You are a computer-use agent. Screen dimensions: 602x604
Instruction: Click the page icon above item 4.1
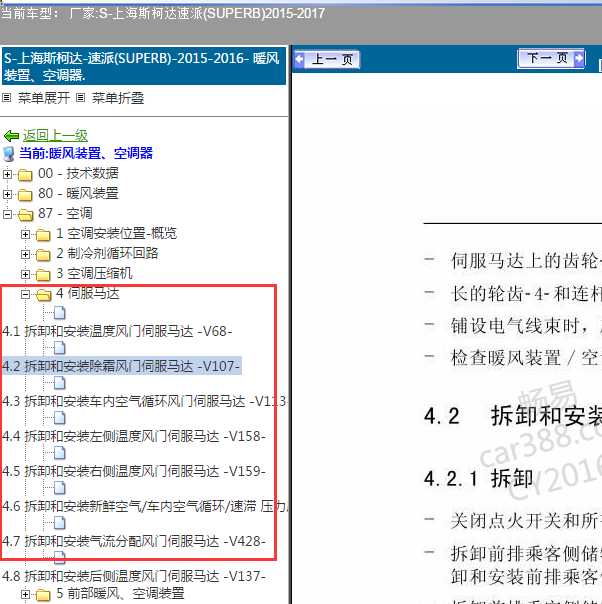tap(59, 313)
